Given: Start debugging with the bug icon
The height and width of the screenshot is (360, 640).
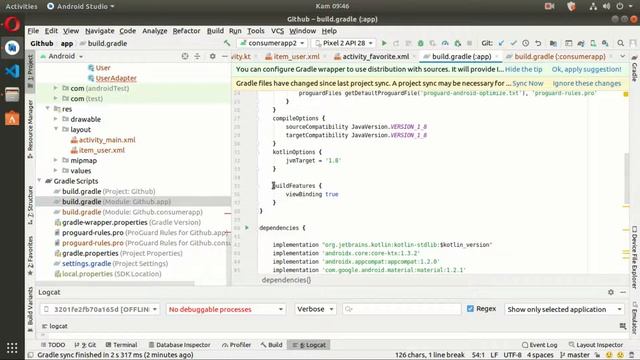Looking at the screenshot, I should (420, 43).
